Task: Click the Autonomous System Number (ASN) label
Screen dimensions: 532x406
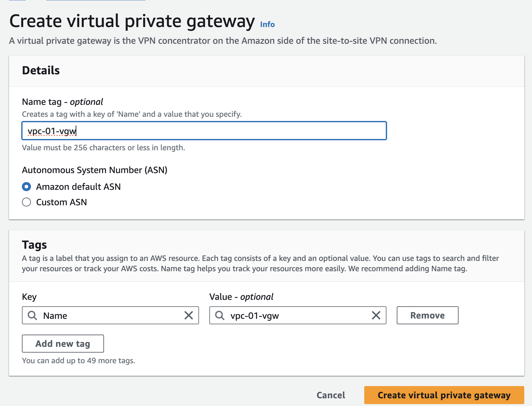Action: coord(95,170)
